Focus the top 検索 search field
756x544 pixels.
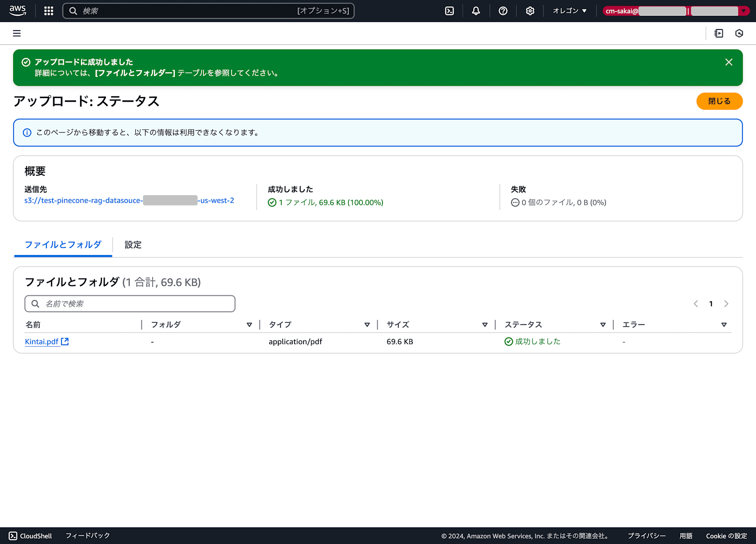click(208, 11)
